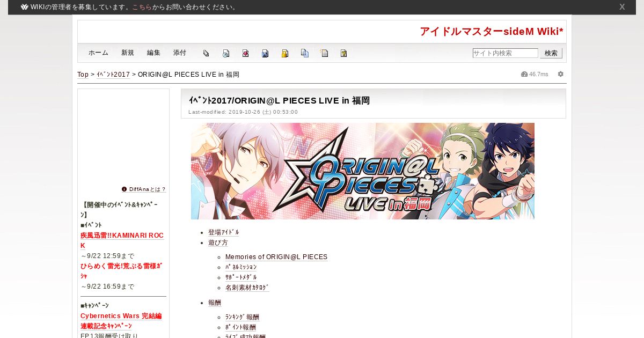The image size is (644, 338).
Task: Click the ～9/22 16:59まで date text
Action: pos(107,286)
